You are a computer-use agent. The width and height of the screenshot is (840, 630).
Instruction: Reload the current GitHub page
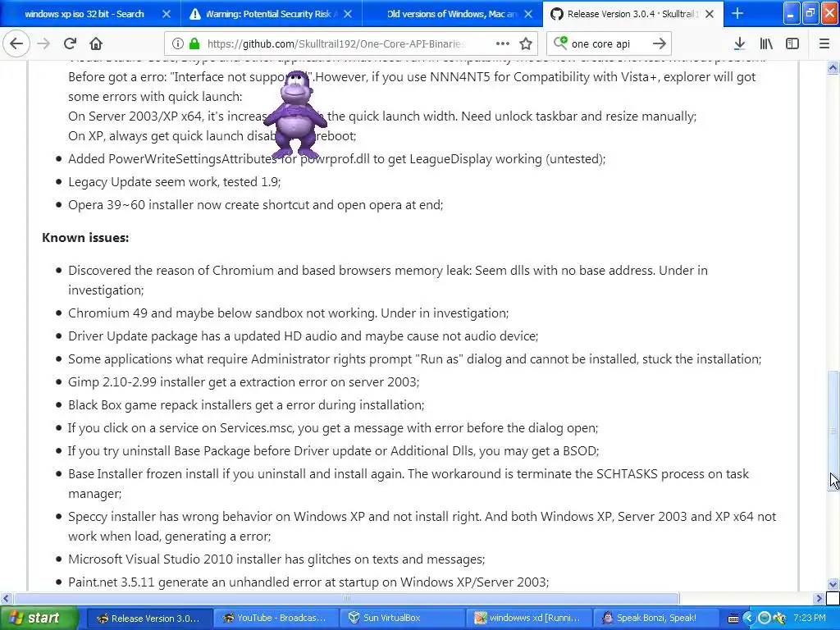click(70, 44)
